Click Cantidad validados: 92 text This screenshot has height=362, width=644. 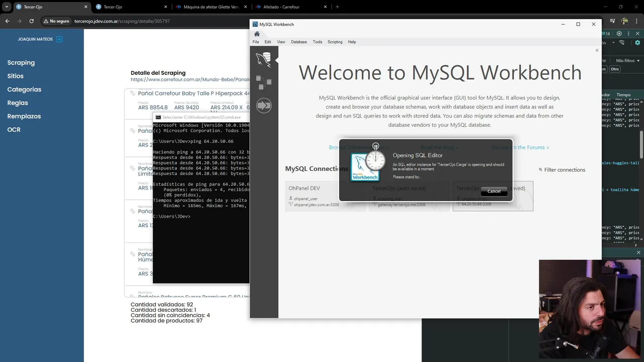[x=162, y=305]
